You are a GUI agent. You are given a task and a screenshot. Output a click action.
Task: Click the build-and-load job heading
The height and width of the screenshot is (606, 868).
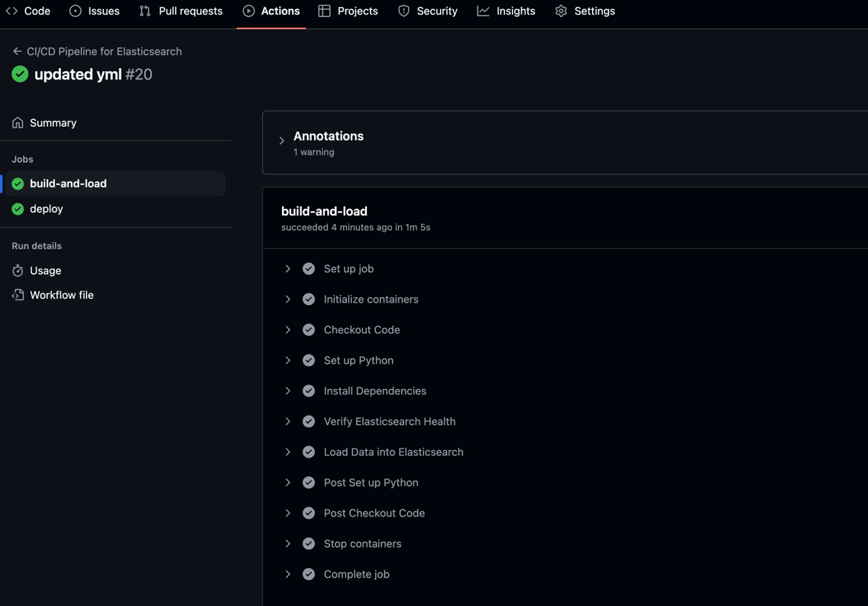(x=325, y=212)
